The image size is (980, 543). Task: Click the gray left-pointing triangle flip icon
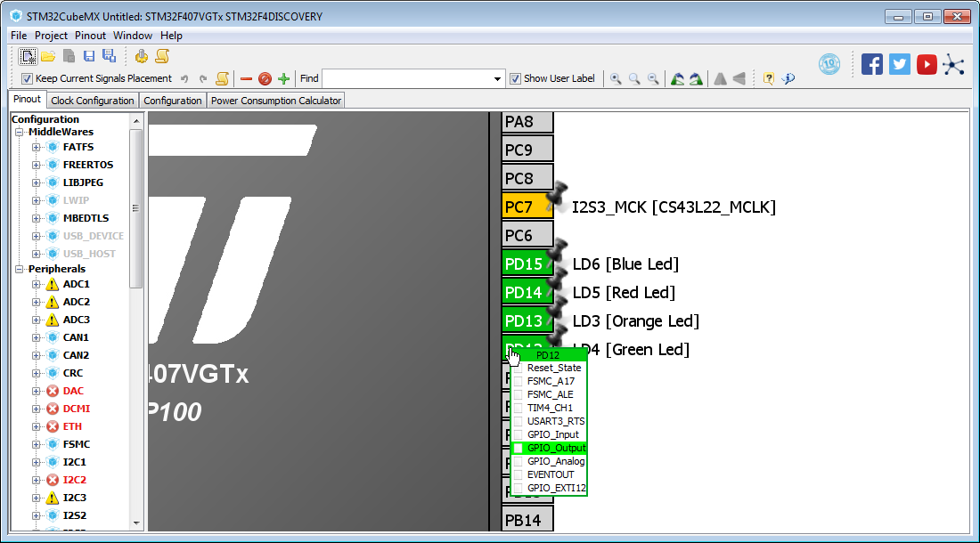click(x=739, y=78)
